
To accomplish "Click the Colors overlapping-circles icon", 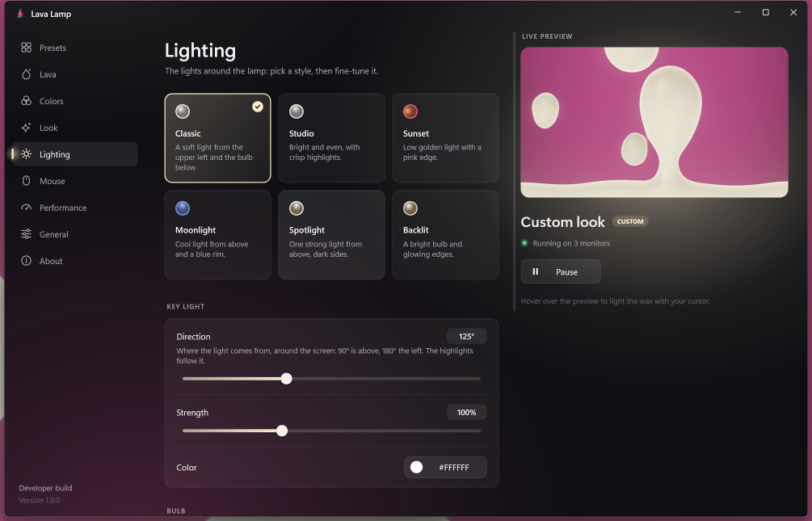I will 26,101.
